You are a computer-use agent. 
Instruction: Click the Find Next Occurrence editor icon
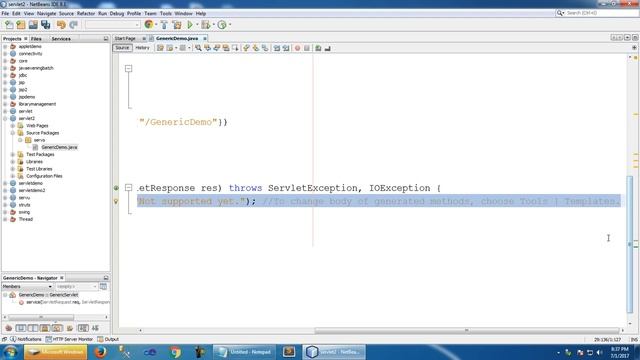click(x=217, y=48)
